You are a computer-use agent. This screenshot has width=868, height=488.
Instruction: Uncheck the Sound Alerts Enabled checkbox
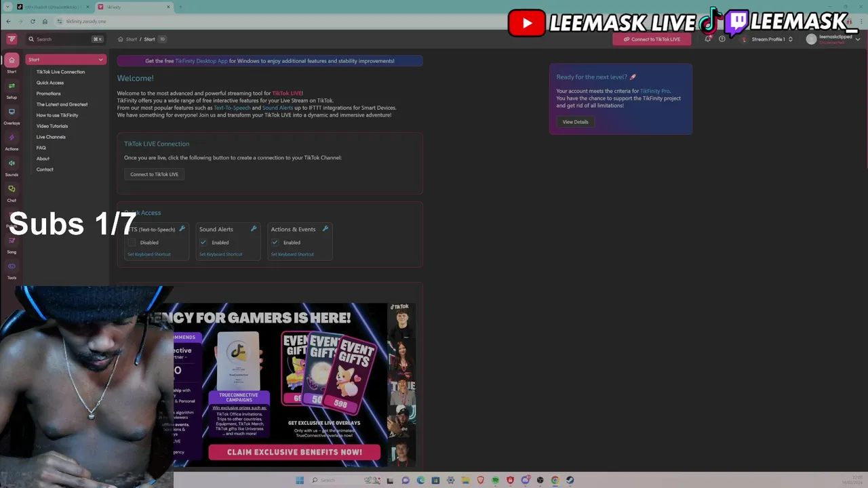click(x=203, y=242)
